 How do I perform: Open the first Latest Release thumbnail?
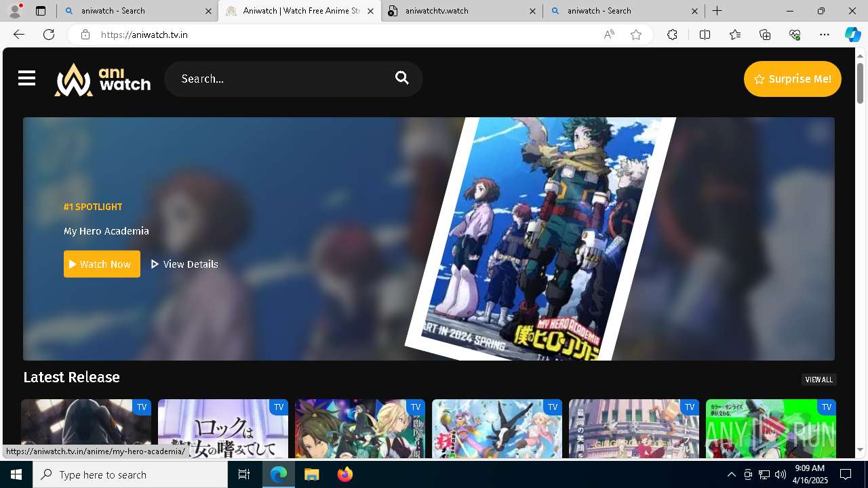86,429
